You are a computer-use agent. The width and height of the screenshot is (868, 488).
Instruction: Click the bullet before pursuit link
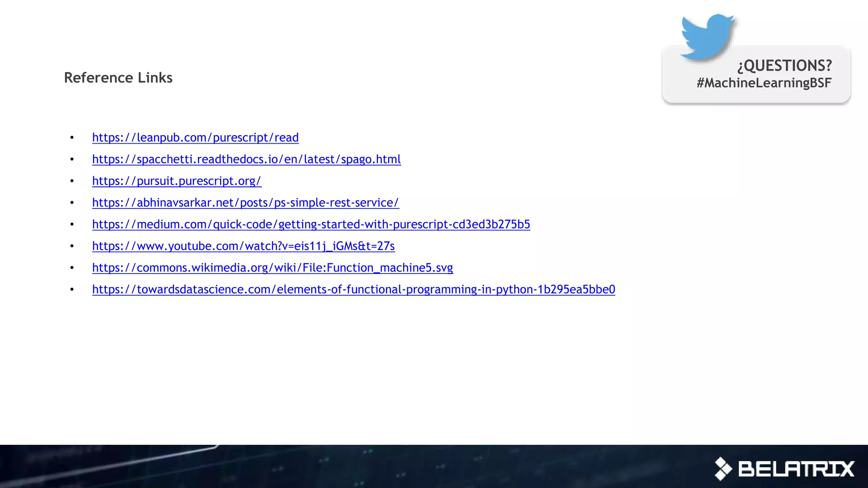[x=72, y=181]
